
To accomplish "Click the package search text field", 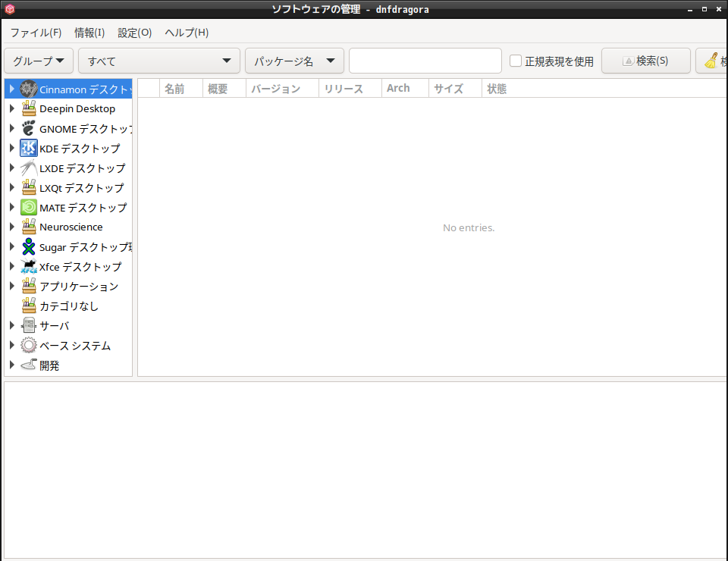I will 425,61.
